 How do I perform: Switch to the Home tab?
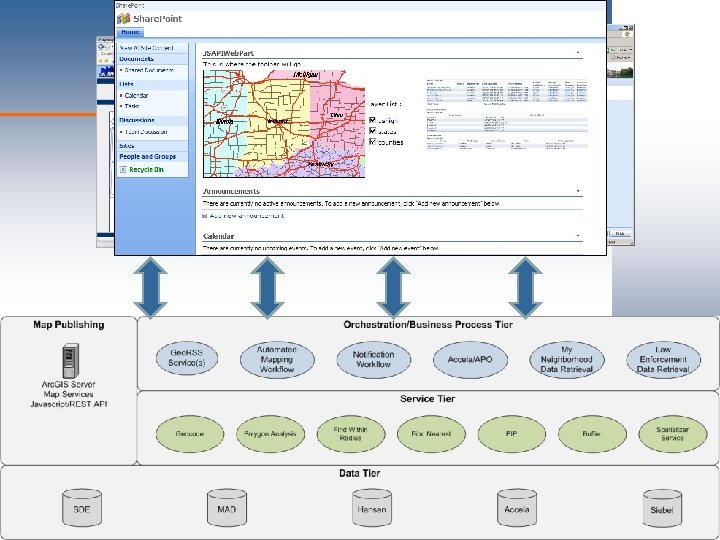click(x=130, y=32)
